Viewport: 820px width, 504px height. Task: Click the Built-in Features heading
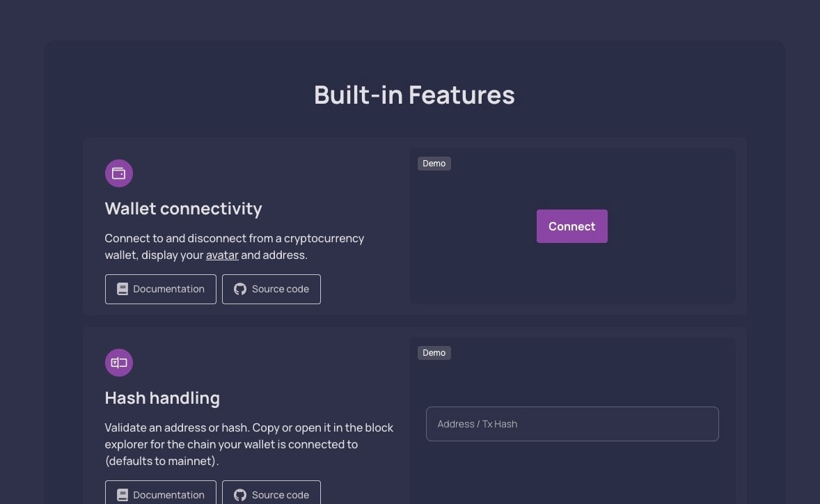[413, 95]
